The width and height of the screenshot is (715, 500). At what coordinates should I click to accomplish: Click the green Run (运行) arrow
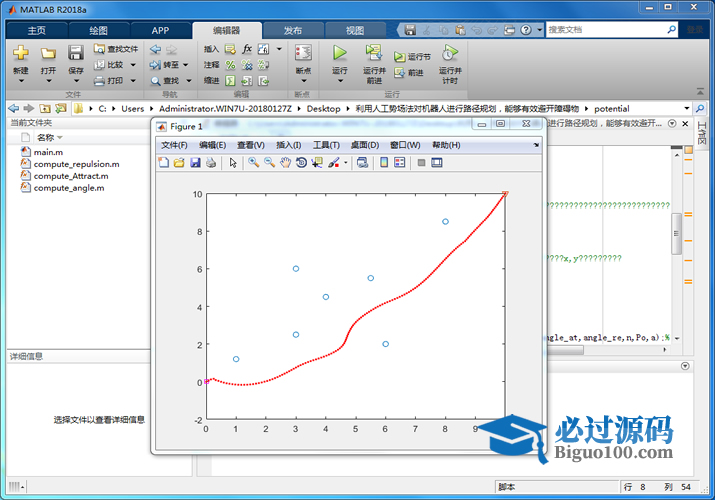click(x=339, y=53)
